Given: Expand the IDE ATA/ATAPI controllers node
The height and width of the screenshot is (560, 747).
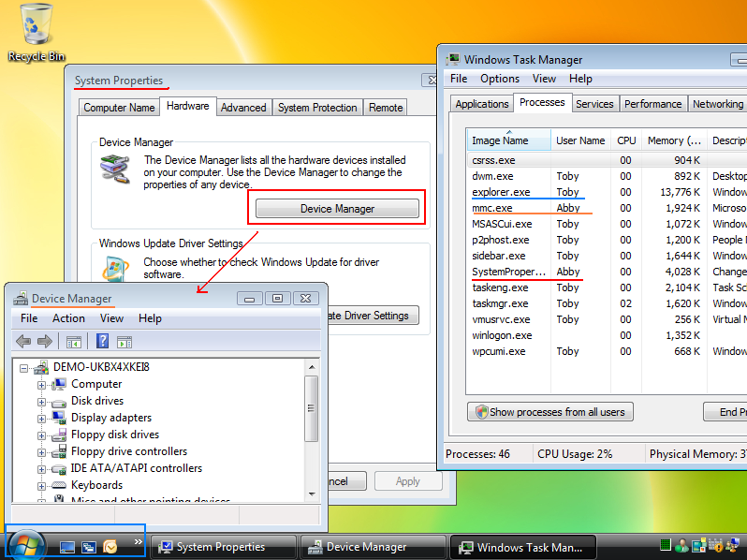Looking at the screenshot, I should [41, 469].
